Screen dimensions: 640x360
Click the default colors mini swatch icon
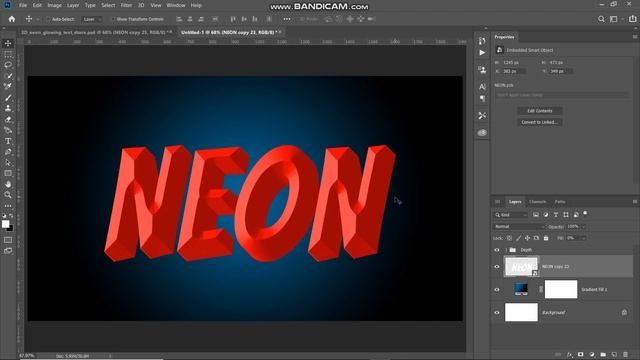pos(4,216)
